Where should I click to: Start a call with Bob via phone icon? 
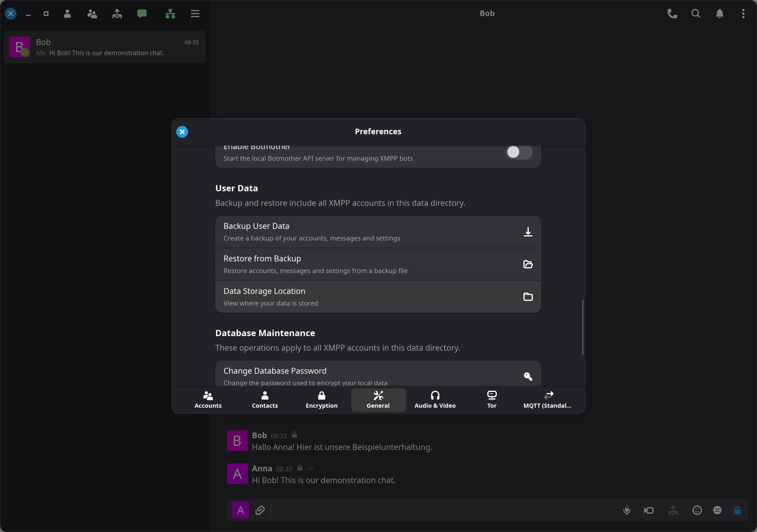[x=672, y=14]
